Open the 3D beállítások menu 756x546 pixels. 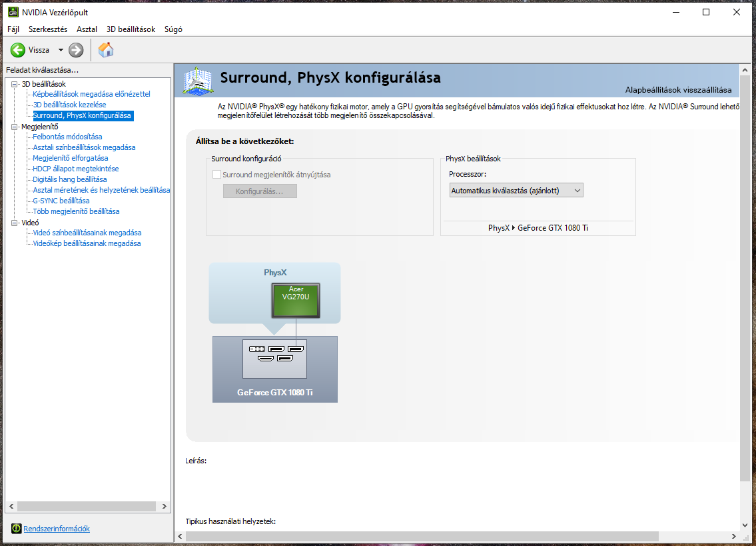click(131, 29)
